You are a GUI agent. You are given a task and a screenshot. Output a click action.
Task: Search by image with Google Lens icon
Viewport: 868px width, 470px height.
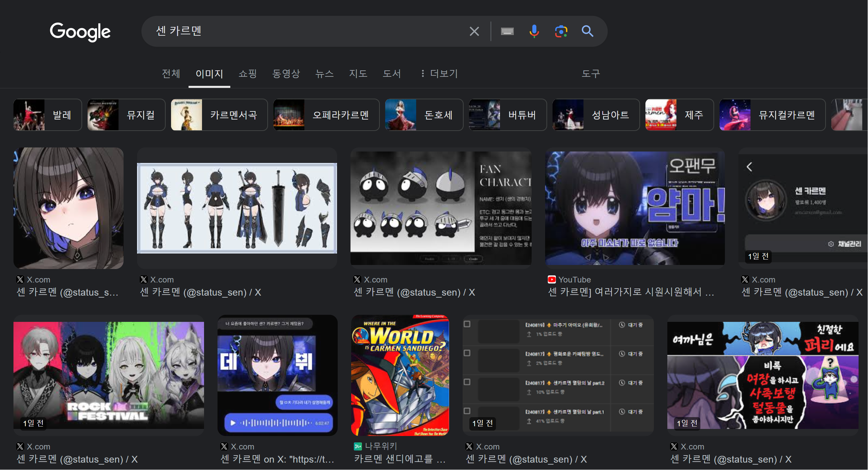(561, 31)
